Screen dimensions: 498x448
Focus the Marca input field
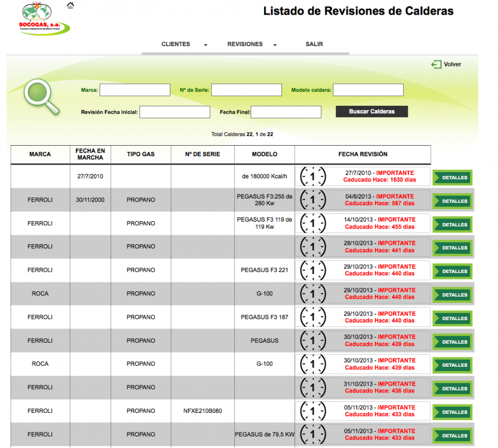[x=135, y=90]
